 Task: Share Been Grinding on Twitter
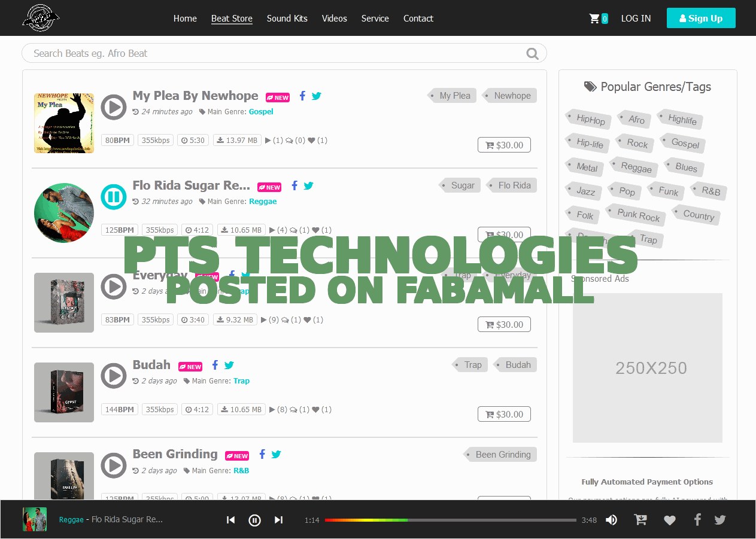276,455
